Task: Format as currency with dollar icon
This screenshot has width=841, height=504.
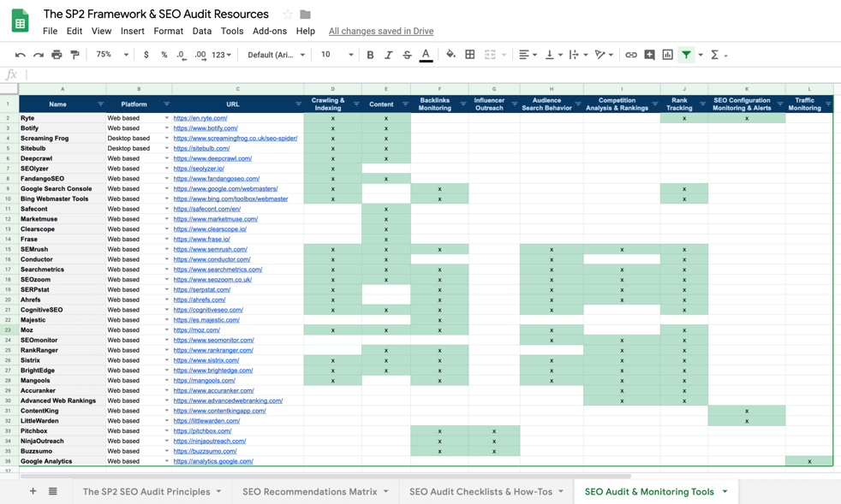Action: coord(146,55)
